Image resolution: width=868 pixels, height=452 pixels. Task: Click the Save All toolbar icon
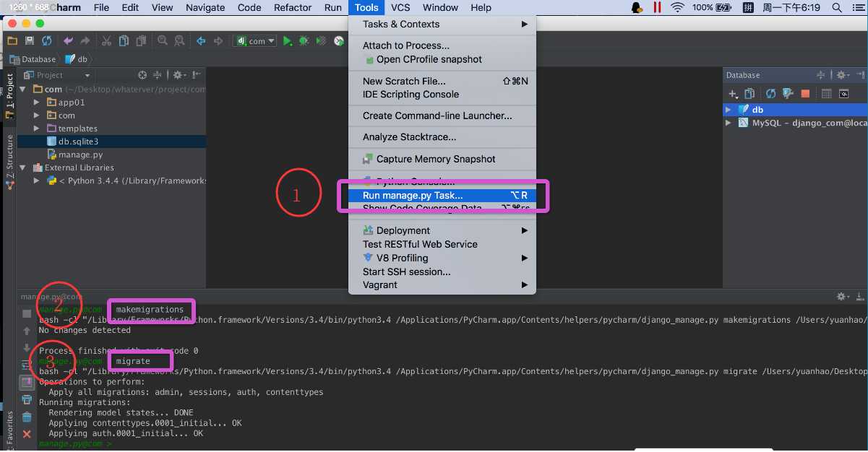[30, 41]
